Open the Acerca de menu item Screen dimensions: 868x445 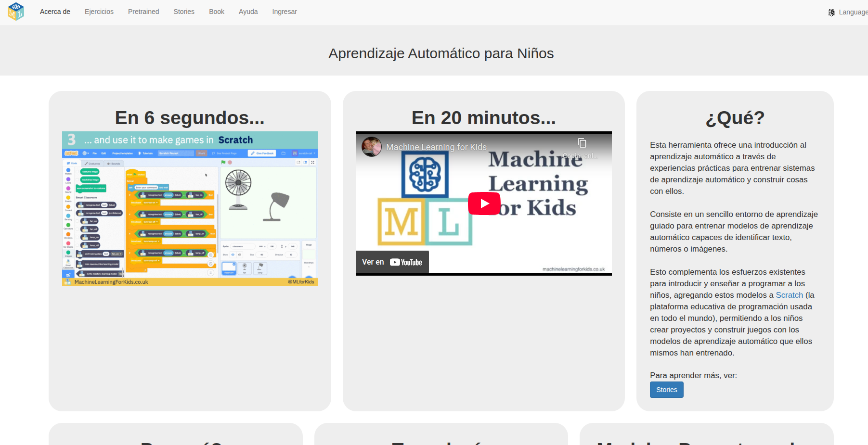[x=55, y=12]
